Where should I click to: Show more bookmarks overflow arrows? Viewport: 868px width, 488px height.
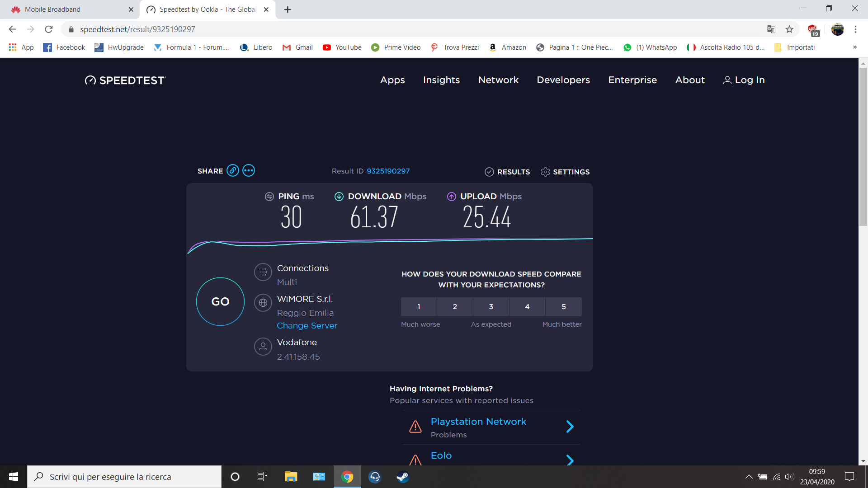coord(855,47)
